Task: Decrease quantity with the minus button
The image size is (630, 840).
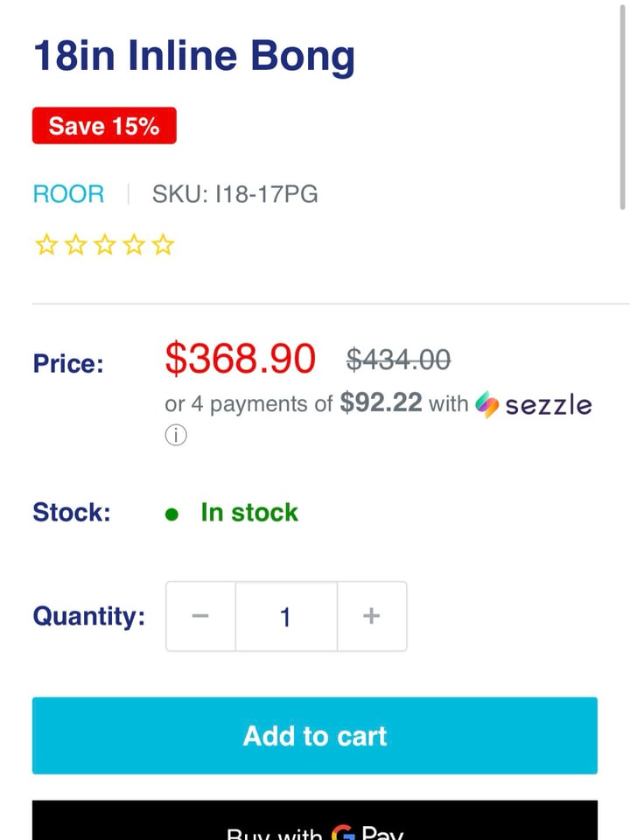Action: (x=200, y=617)
